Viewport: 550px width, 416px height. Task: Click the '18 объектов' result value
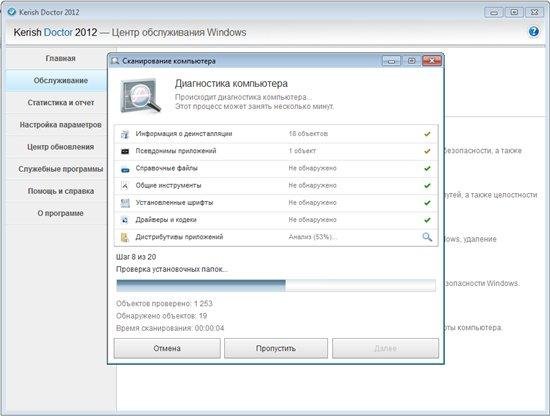[x=308, y=134]
